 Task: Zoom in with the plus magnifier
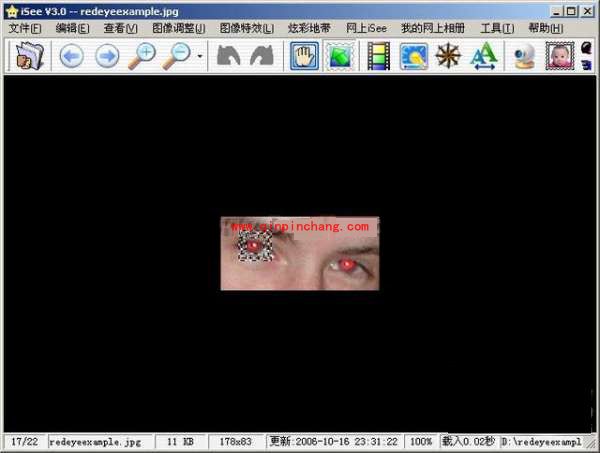point(143,57)
